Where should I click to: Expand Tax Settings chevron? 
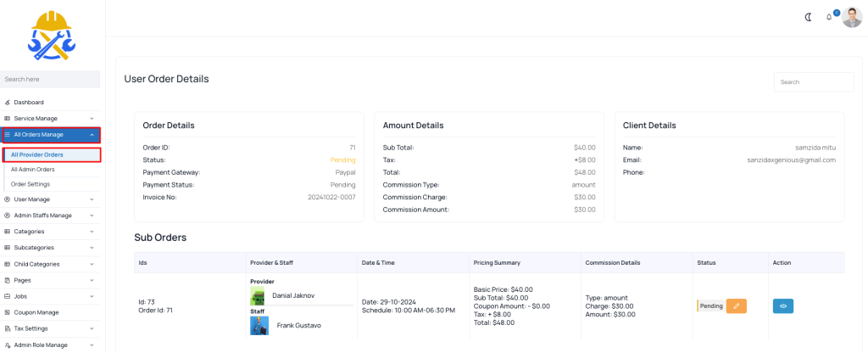click(x=92, y=328)
